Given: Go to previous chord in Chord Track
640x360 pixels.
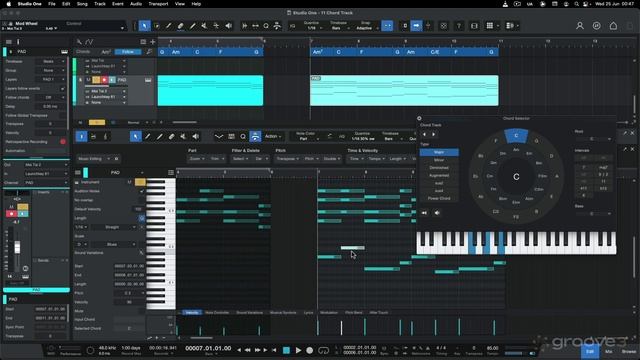Looking at the screenshot, I should (424, 134).
